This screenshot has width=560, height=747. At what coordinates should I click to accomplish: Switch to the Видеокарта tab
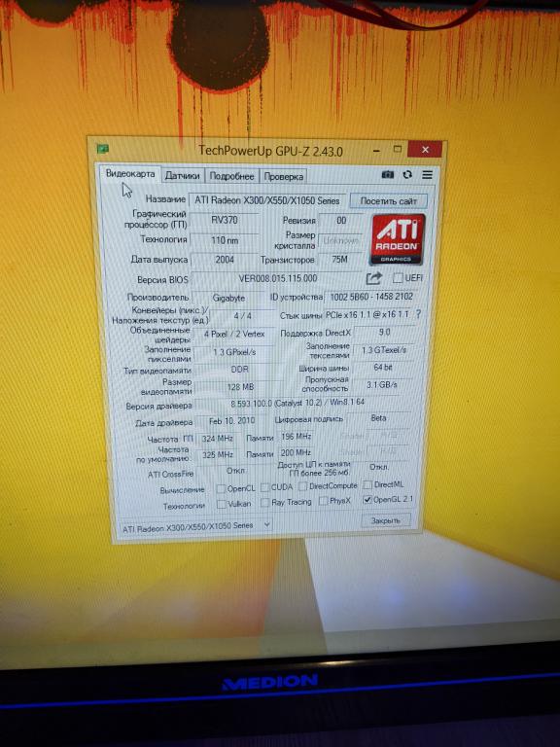pos(130,174)
